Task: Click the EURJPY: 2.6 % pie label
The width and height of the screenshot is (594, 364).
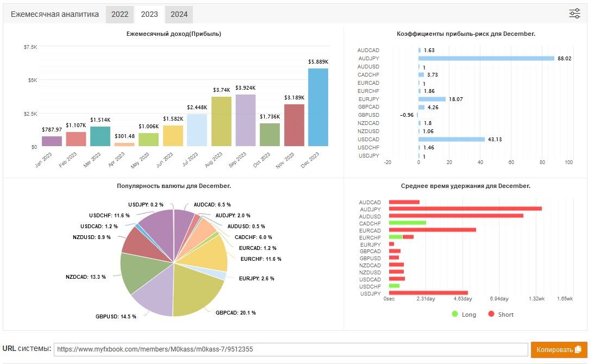Action: [x=257, y=278]
